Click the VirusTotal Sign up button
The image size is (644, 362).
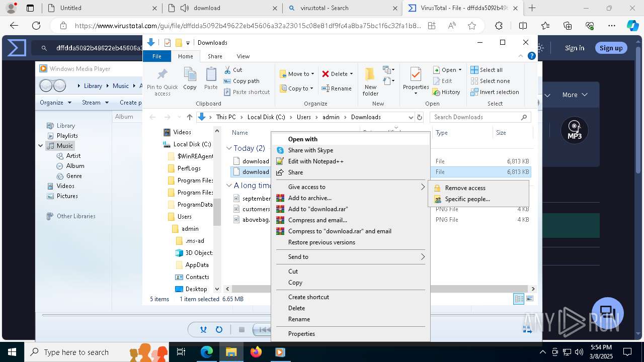pos(611,48)
